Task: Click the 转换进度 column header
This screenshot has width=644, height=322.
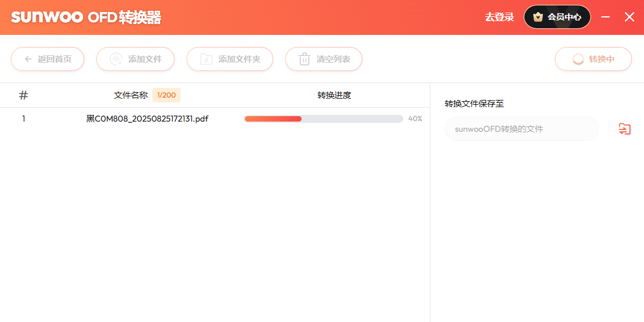Action: click(334, 95)
